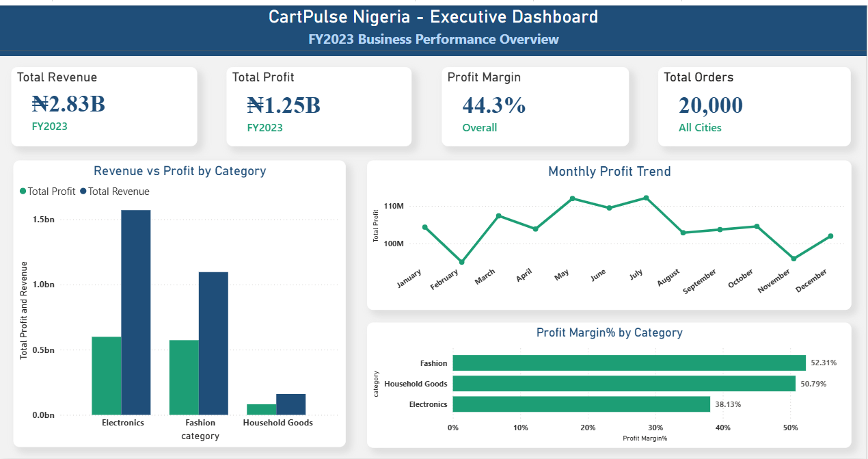Select the Household Goods blue revenue column

[290, 404]
